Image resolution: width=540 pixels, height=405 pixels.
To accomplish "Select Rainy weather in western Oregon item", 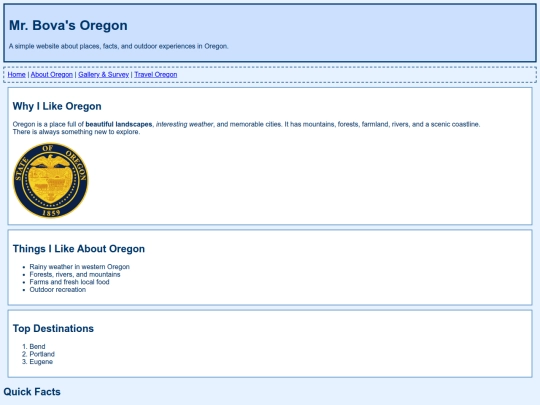I will (80, 267).
